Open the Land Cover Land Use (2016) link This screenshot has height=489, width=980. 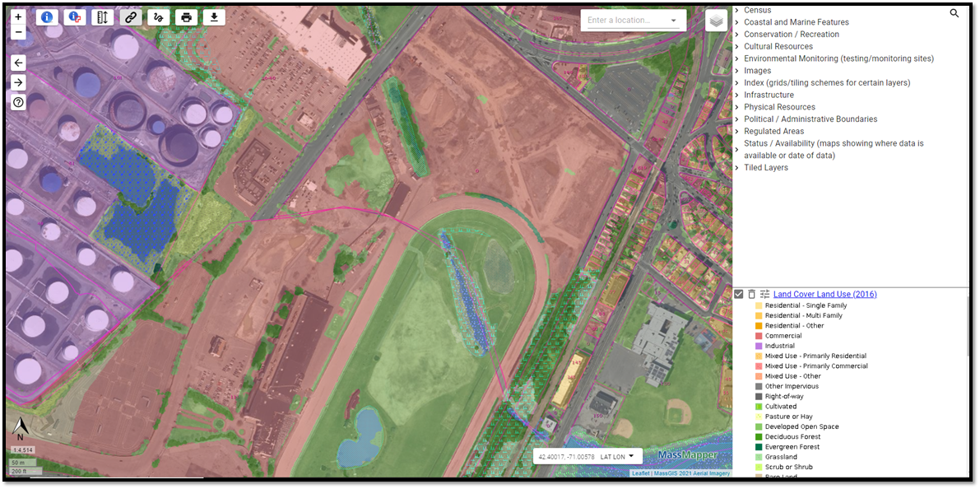click(x=824, y=294)
